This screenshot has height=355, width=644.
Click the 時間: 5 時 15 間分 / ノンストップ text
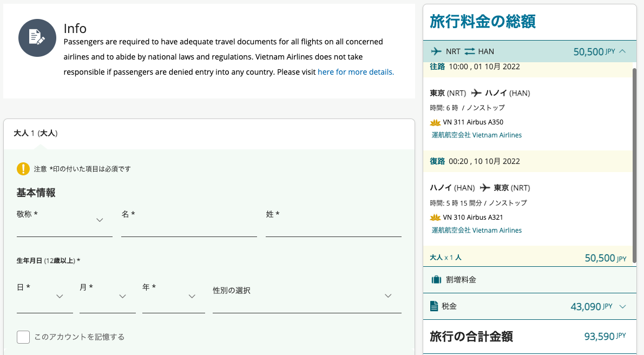(x=478, y=203)
